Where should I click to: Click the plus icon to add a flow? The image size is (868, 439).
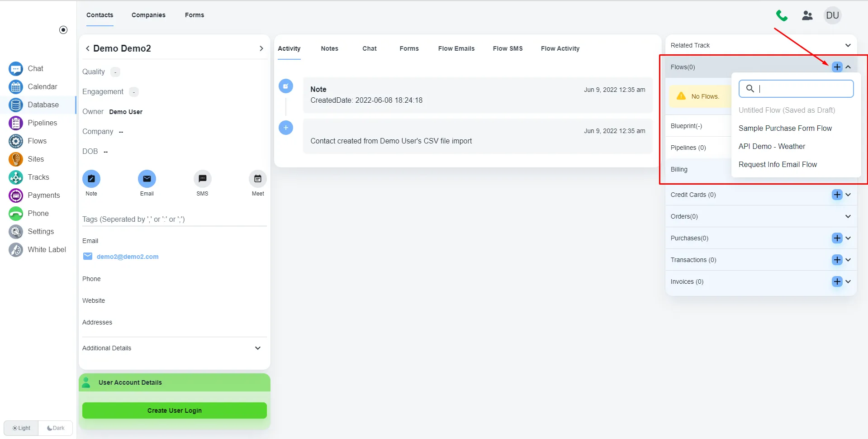coord(837,67)
